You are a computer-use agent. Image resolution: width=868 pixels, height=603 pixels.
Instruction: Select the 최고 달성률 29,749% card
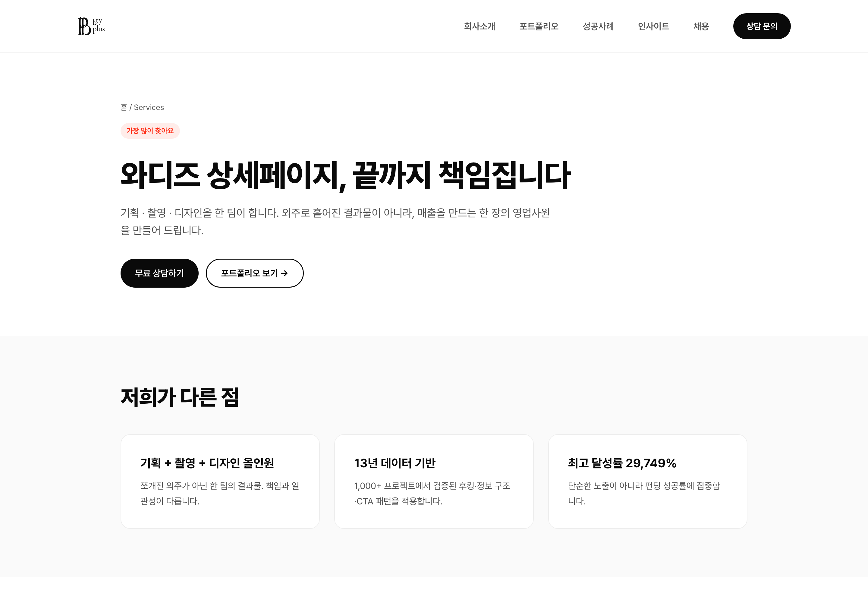pyautogui.click(x=647, y=481)
